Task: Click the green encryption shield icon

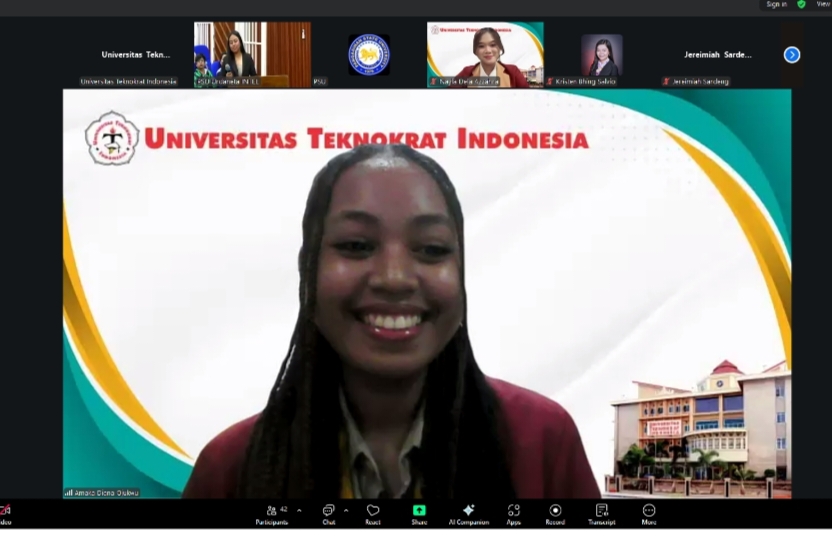Action: coord(801,4)
